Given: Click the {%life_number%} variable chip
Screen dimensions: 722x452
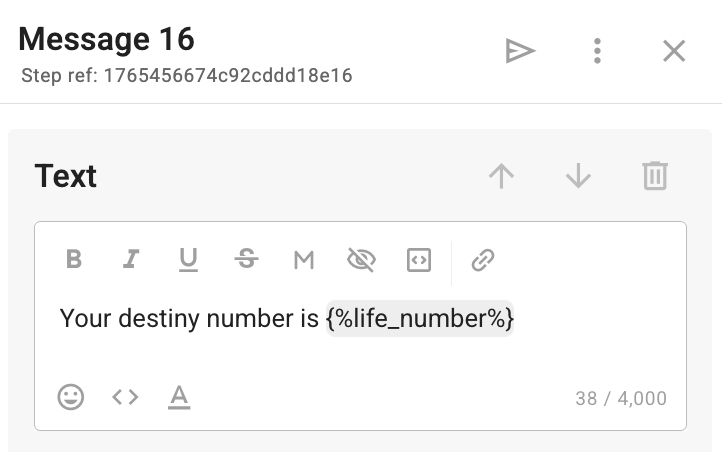Looking at the screenshot, I should 420,319.
